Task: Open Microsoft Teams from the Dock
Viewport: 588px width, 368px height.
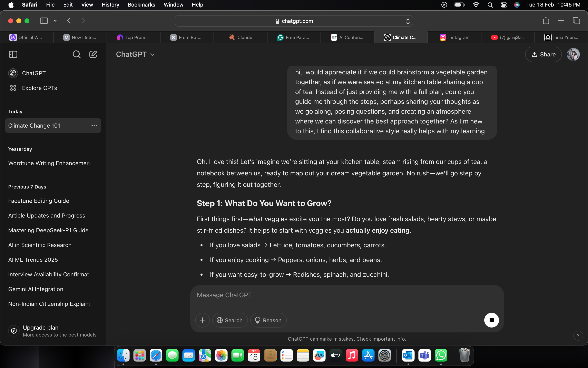Action: (x=424, y=356)
